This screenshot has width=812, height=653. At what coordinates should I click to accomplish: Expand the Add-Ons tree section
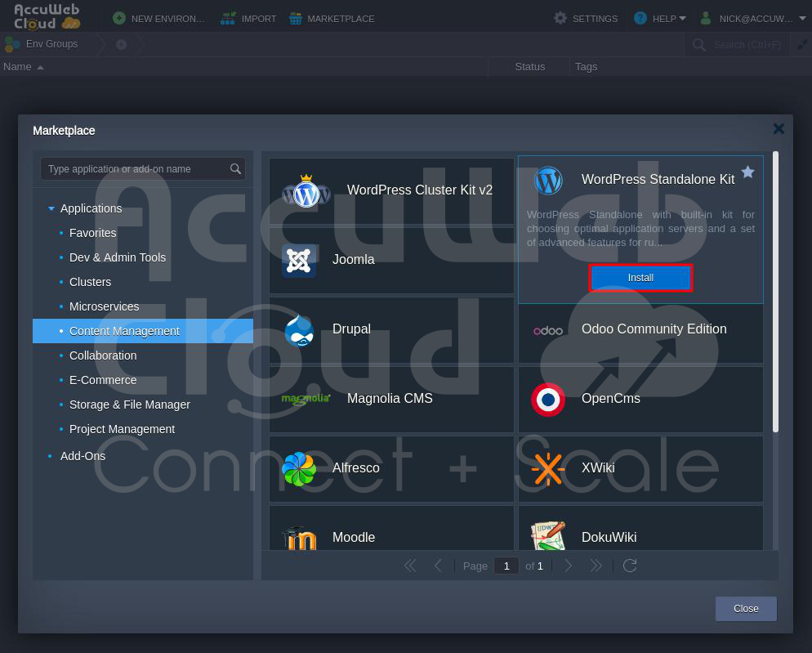51,456
